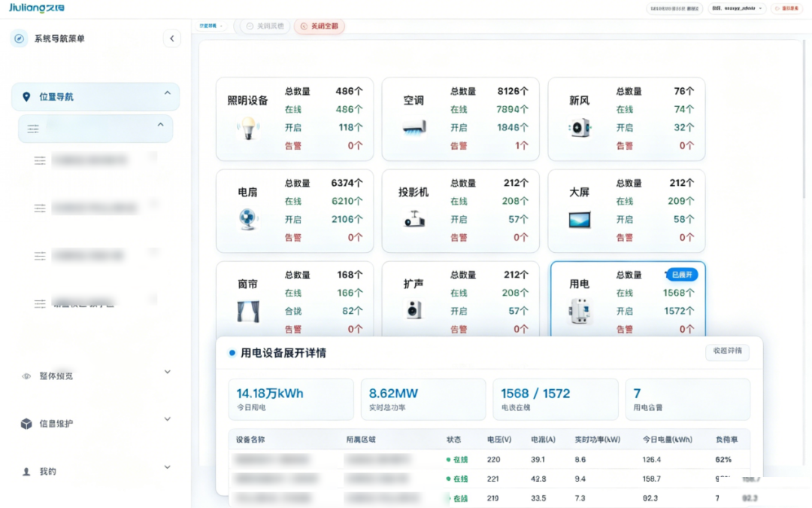Click the circuit breaker icon in 用电 card

(x=580, y=311)
